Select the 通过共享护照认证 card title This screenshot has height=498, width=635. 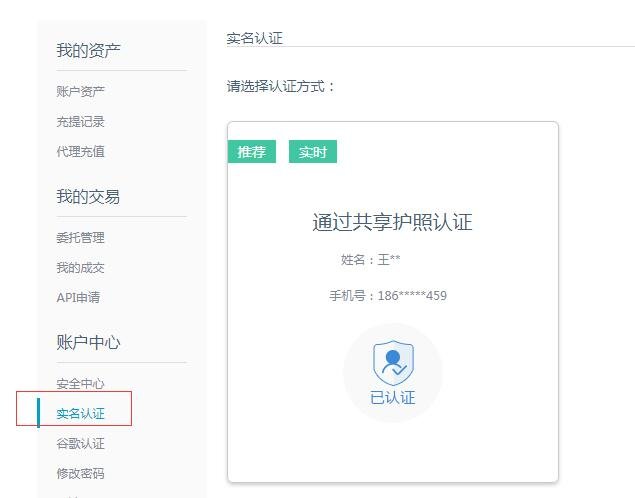click(392, 222)
